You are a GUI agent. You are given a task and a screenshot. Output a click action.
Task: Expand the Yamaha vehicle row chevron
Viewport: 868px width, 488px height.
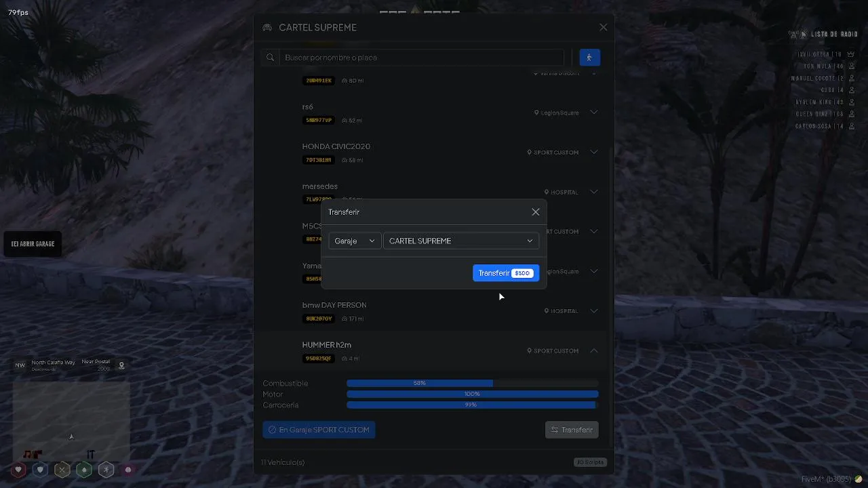593,271
